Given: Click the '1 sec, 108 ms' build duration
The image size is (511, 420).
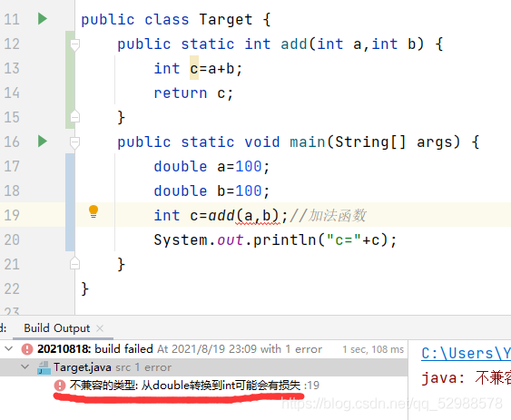Looking at the screenshot, I should click(x=373, y=349).
